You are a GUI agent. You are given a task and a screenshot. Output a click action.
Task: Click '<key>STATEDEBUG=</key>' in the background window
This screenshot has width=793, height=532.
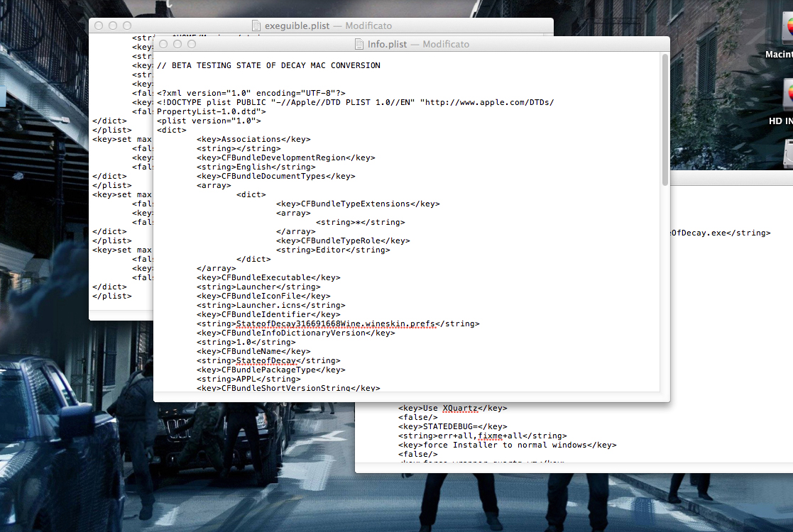(x=453, y=427)
